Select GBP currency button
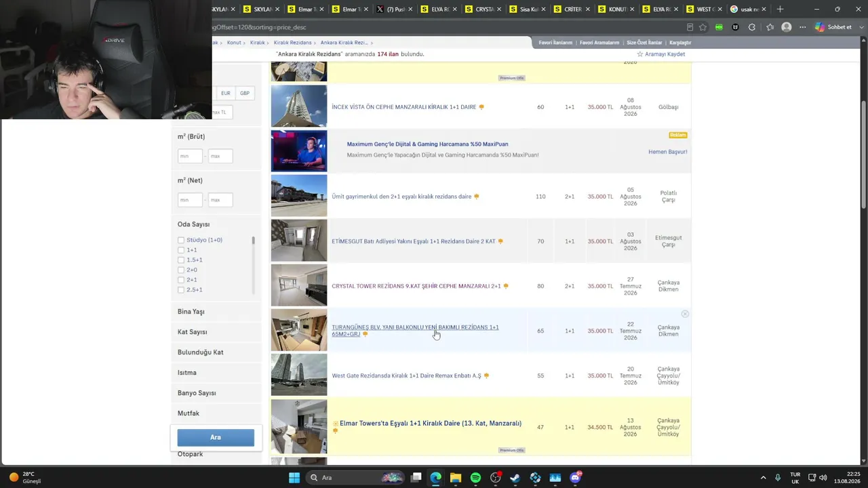Image resolution: width=868 pixels, height=488 pixels. [245, 93]
